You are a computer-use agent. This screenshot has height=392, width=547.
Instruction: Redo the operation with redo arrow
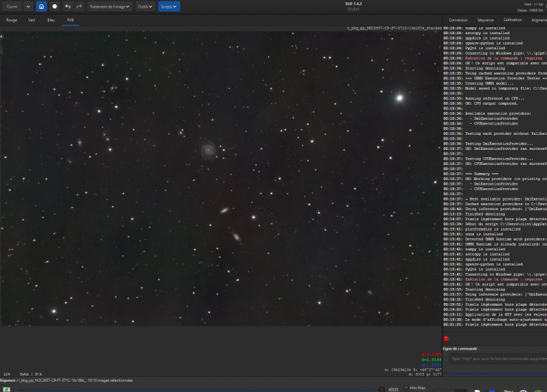(x=79, y=6)
